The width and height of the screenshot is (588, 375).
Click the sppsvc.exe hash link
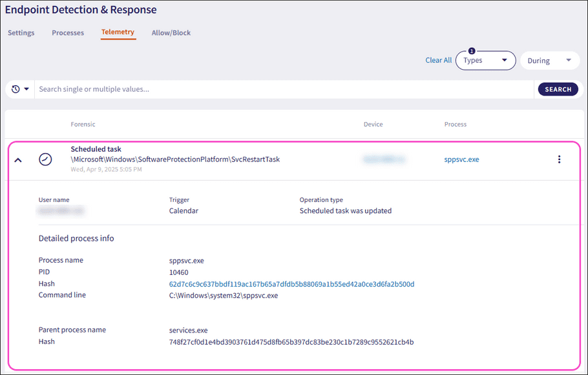[291, 283]
